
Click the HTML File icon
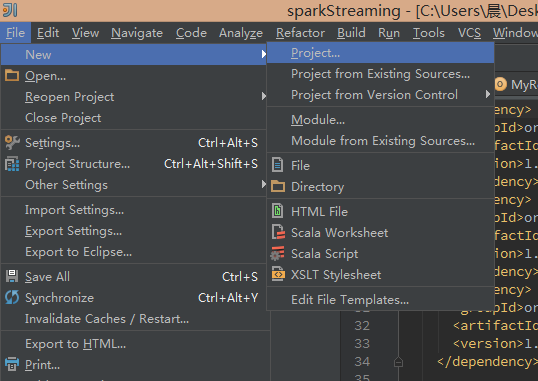pyautogui.click(x=277, y=211)
